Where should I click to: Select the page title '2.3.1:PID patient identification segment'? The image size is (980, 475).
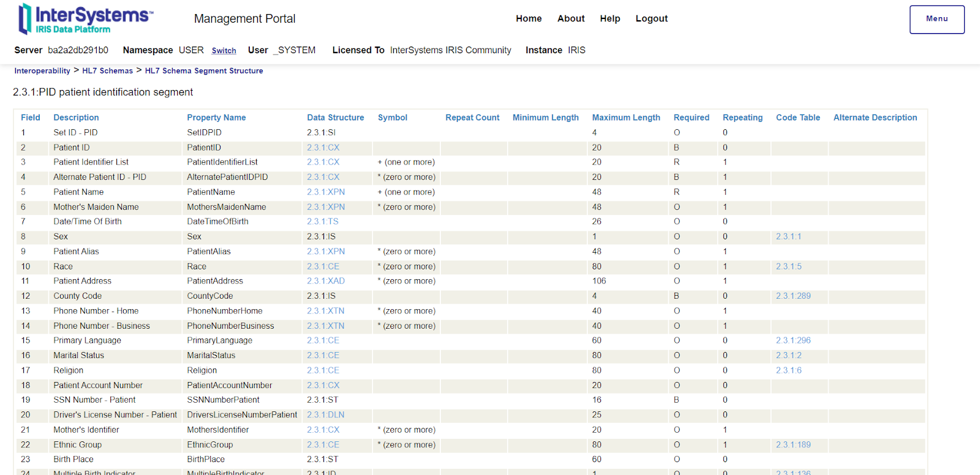(x=103, y=92)
